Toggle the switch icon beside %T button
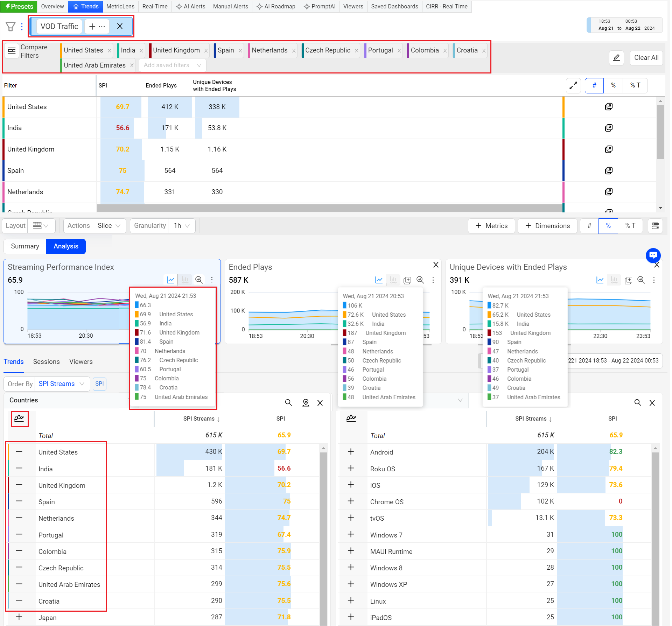The width and height of the screenshot is (672, 626). [x=655, y=226]
